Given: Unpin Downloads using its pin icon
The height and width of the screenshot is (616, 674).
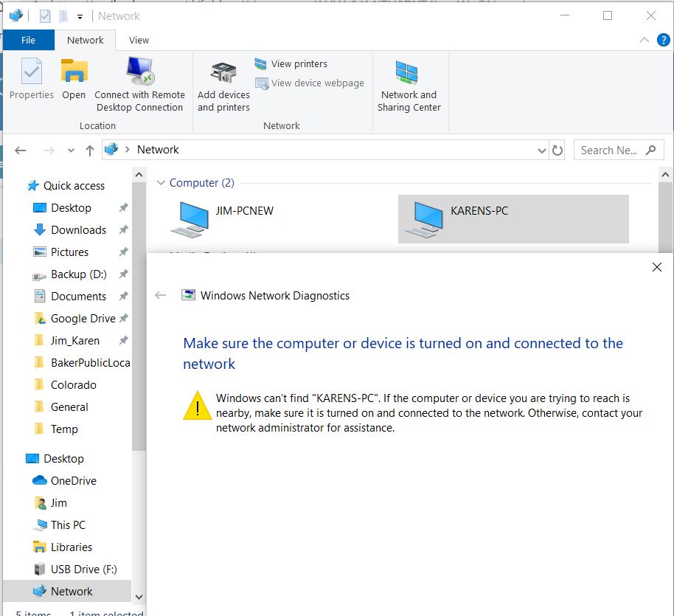Looking at the screenshot, I should coord(123,229).
